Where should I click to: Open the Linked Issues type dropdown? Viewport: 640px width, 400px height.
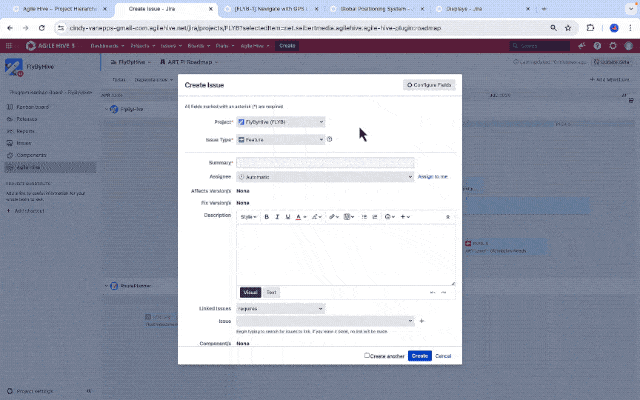coord(281,309)
